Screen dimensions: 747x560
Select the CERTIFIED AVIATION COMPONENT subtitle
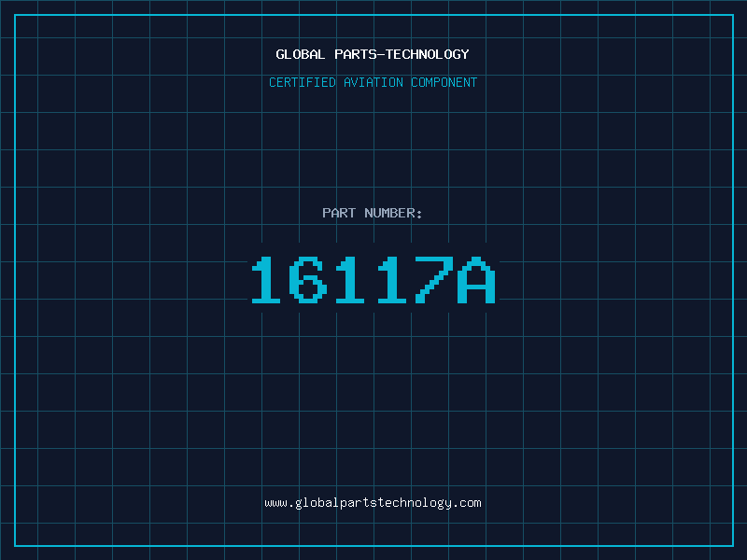373,82
